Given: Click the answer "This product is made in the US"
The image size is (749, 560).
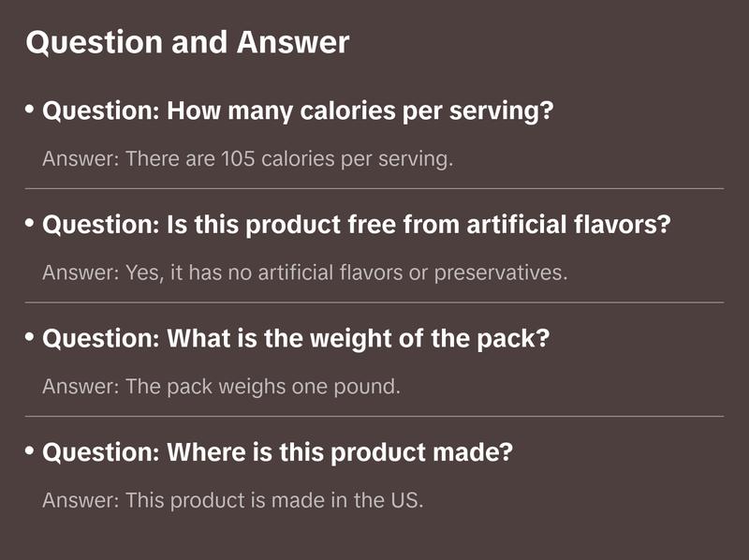Looking at the screenshot, I should 233,500.
